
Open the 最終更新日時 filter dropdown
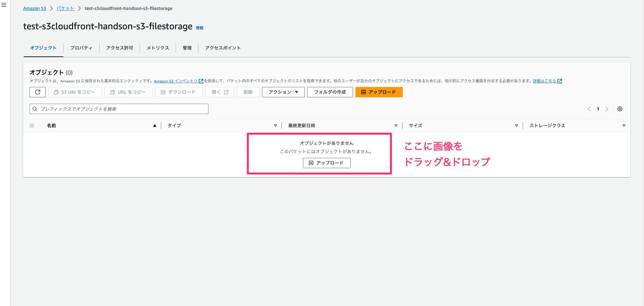tap(396, 126)
